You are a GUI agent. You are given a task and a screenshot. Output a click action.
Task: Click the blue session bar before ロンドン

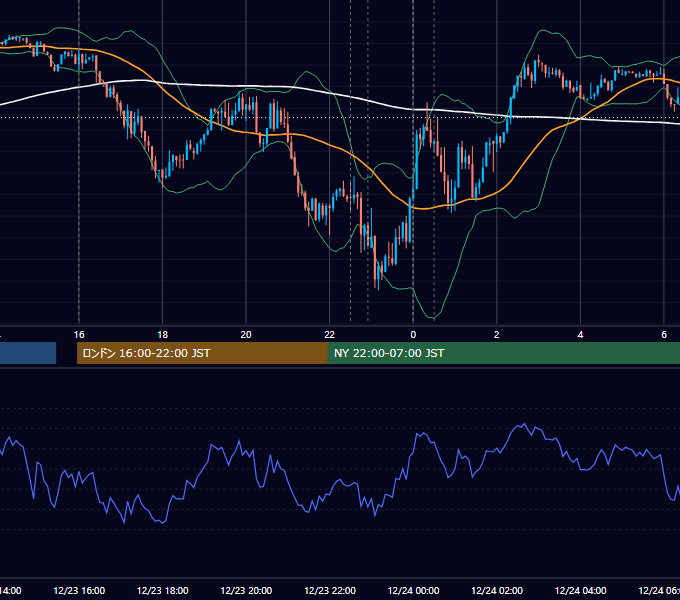pyautogui.click(x=28, y=353)
